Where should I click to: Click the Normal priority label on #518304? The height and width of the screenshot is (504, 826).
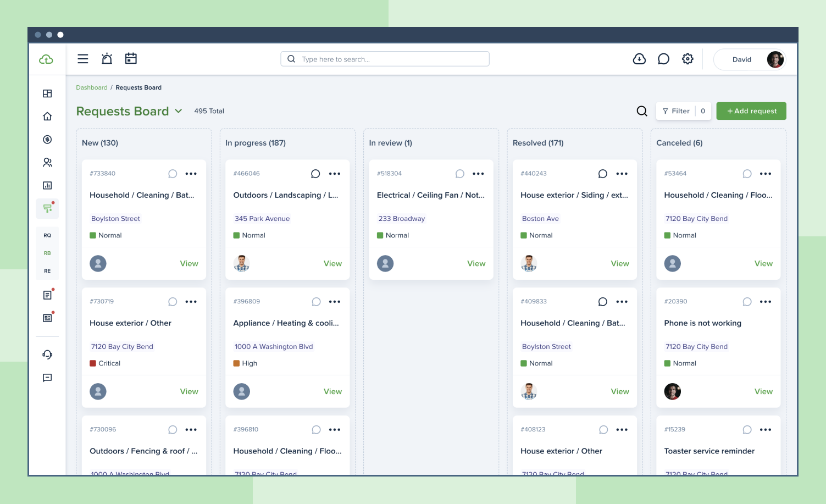[x=393, y=235]
